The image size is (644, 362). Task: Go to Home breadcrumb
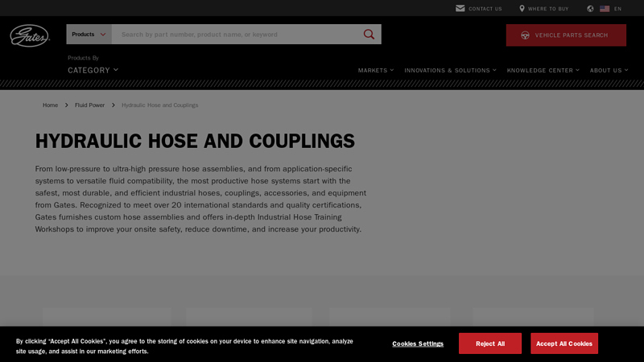50,105
